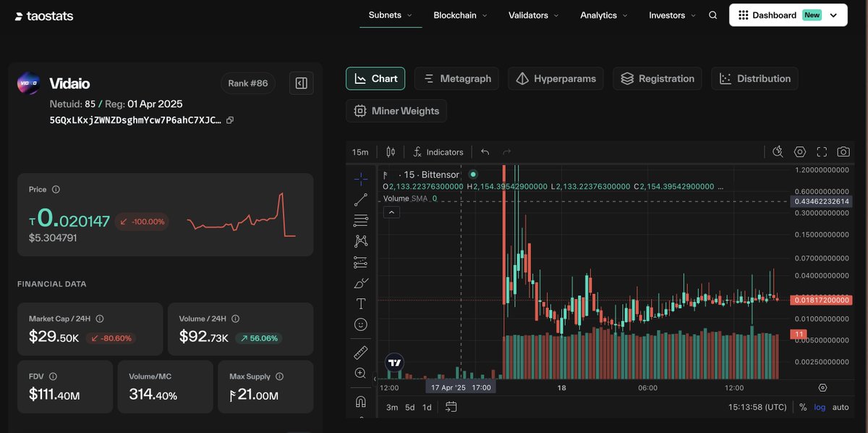Toggle the log price scale
Screen dimensions: 868x433
[820, 407]
